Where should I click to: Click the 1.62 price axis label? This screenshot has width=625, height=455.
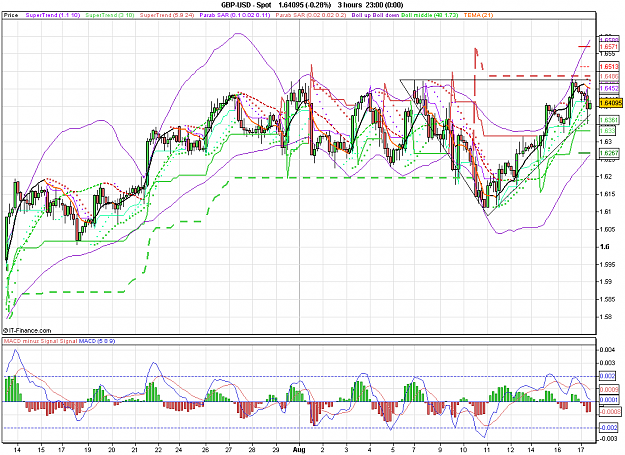[x=605, y=176]
